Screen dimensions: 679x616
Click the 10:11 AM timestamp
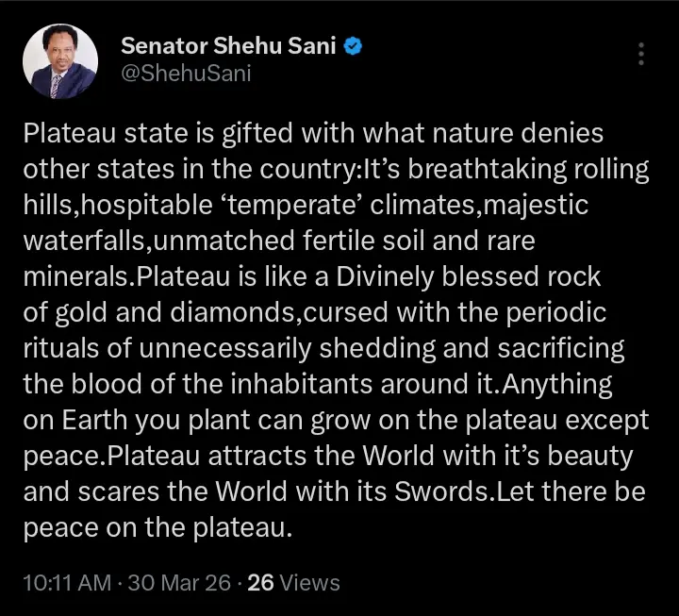click(x=66, y=582)
